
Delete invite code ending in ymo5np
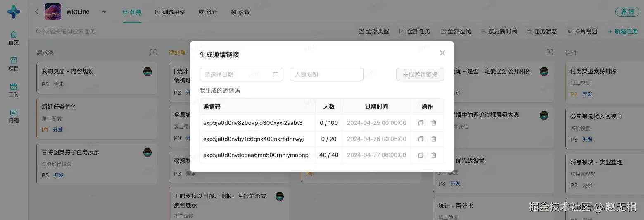click(x=434, y=155)
